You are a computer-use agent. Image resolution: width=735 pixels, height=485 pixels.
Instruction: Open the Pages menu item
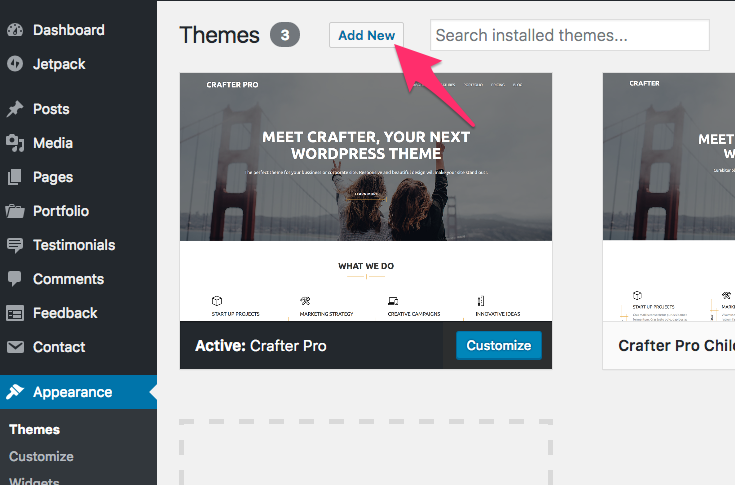(78, 177)
